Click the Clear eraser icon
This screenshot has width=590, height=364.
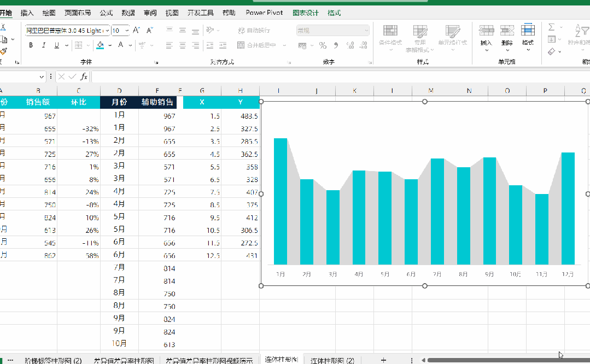click(x=552, y=51)
